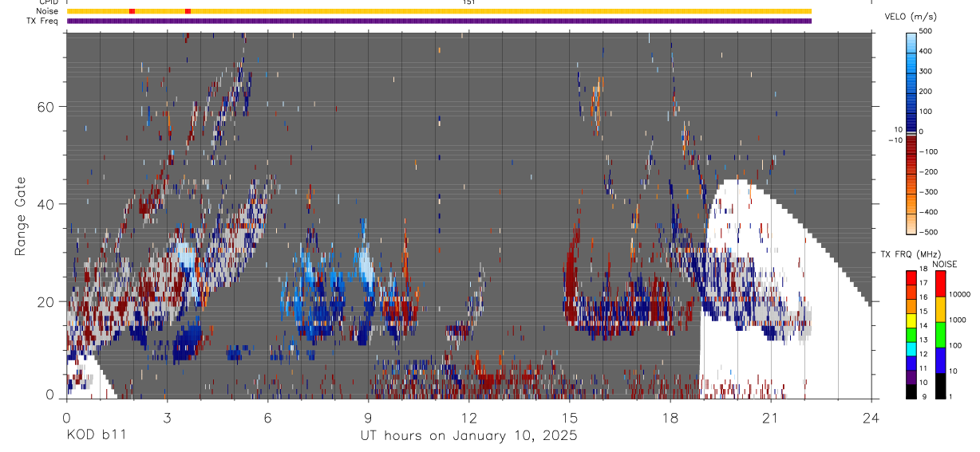This screenshot has height=452, width=980.
Task: Select the purple 10–11 MHz swatch in the TX FRQ legend
Action: click(911, 376)
